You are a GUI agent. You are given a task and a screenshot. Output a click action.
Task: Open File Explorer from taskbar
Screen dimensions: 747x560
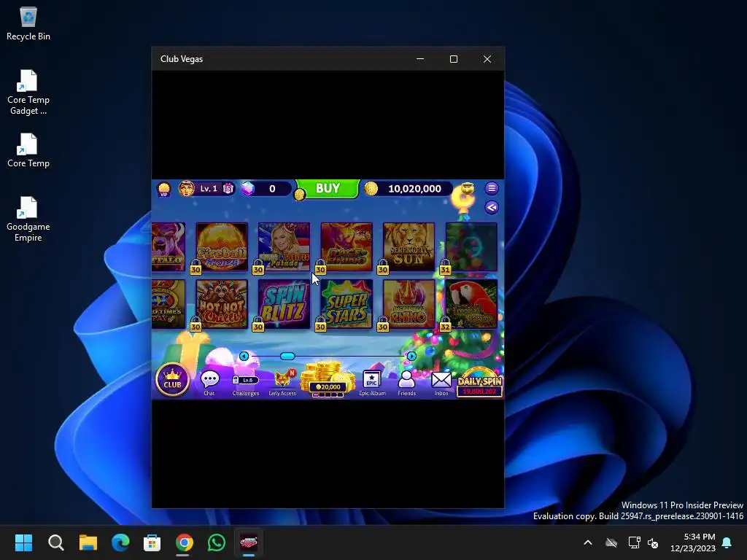88,542
